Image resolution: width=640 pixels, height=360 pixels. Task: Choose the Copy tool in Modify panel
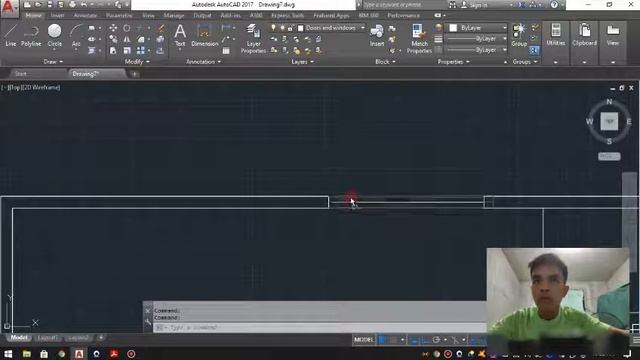coord(113,39)
